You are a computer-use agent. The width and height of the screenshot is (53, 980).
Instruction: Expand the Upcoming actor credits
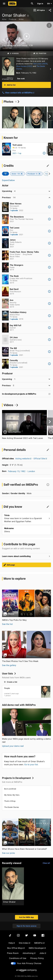[x=49, y=191]
